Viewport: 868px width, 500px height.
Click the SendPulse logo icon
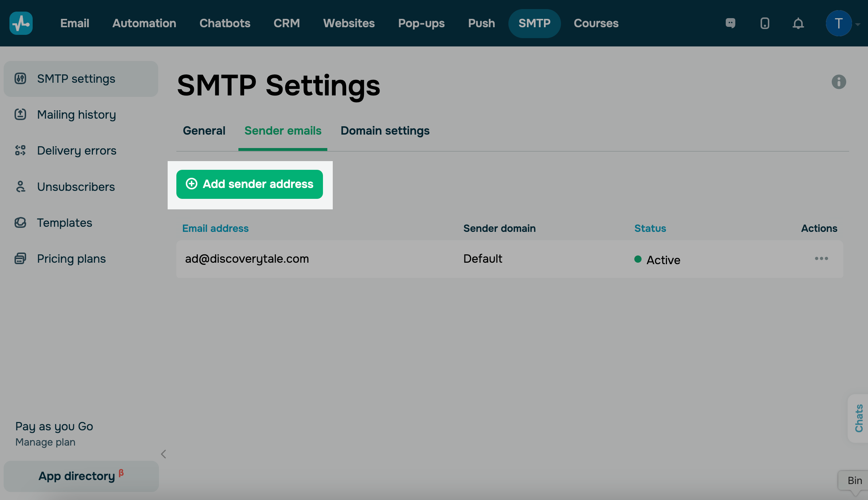coord(21,23)
